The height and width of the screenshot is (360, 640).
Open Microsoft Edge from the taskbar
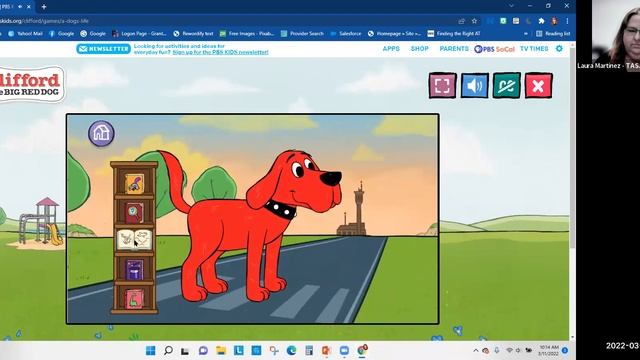(x=291, y=351)
